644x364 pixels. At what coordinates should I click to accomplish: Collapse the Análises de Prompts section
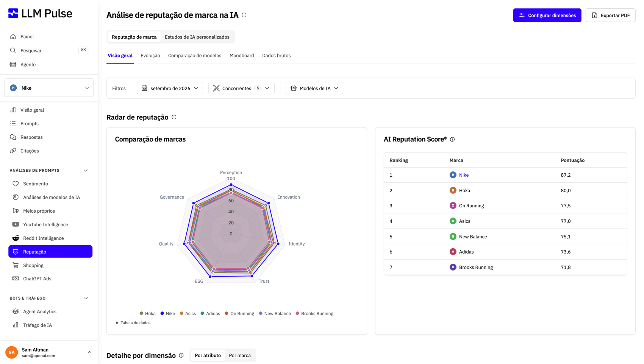coord(86,170)
